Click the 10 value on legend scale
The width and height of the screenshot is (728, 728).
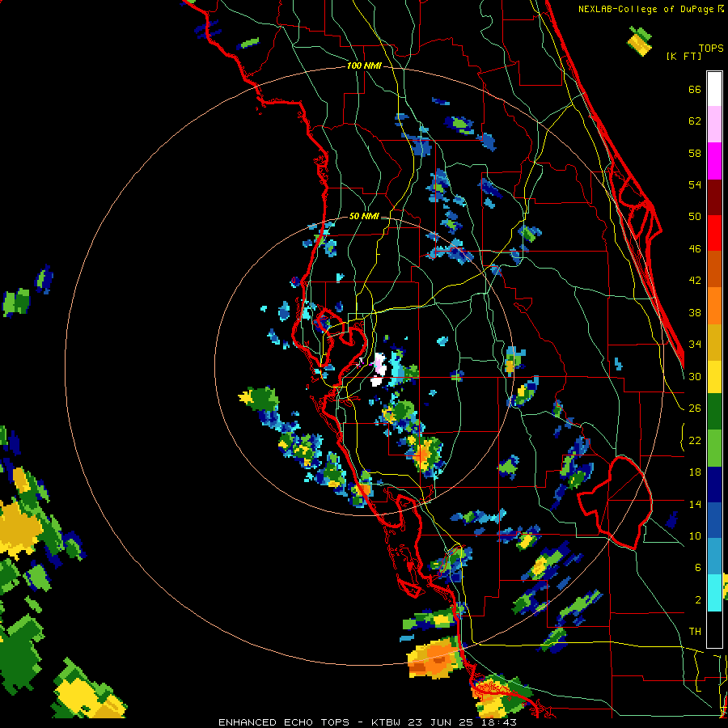695,536
